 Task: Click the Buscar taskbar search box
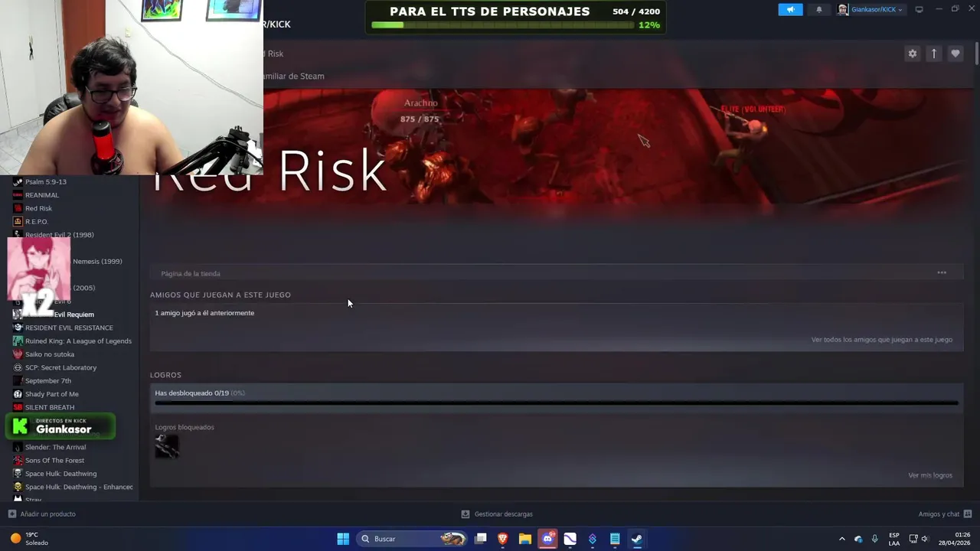point(413,539)
